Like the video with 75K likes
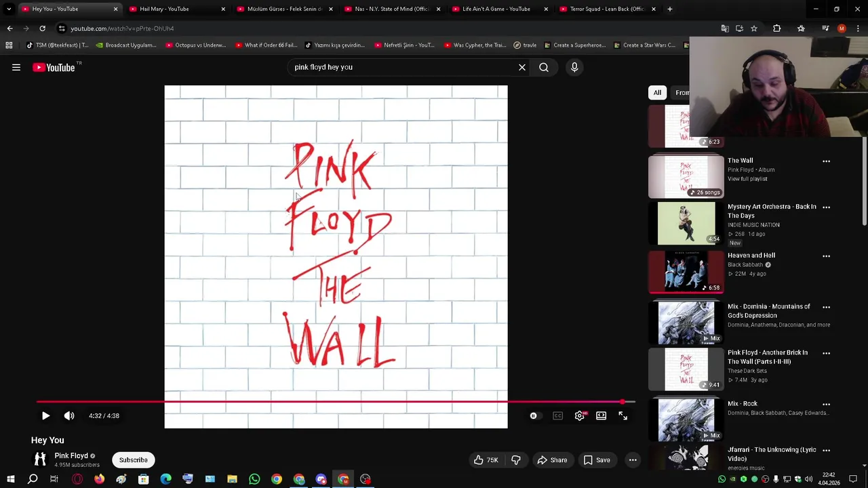 pyautogui.click(x=486, y=460)
